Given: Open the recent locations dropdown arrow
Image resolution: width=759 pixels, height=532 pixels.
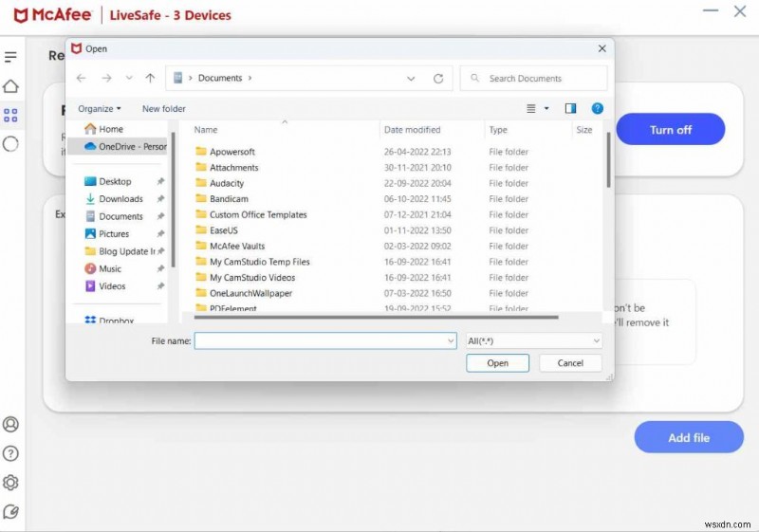Looking at the screenshot, I should click(x=129, y=78).
